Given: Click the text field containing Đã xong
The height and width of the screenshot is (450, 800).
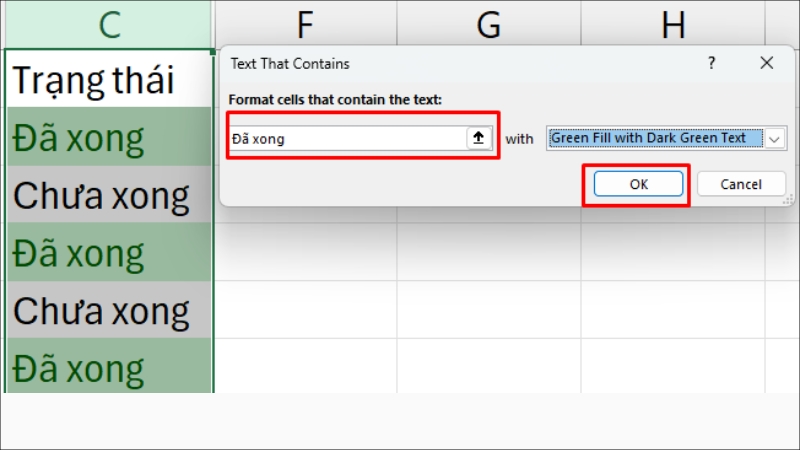Looking at the screenshot, I should coord(346,139).
